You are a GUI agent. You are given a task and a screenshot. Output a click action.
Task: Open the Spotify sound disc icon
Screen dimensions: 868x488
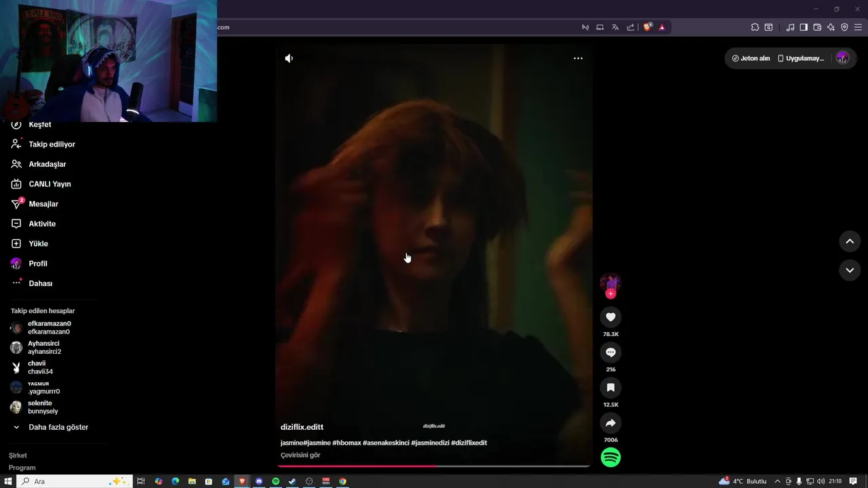pyautogui.click(x=610, y=457)
